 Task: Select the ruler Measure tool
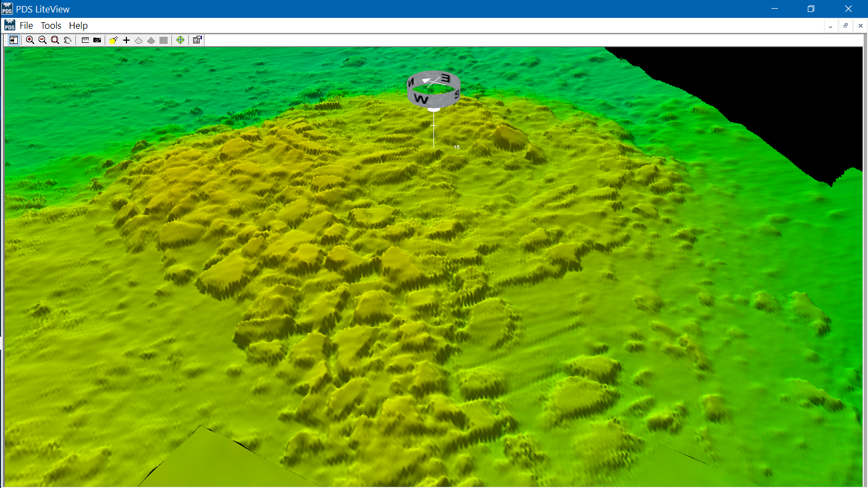tap(85, 40)
